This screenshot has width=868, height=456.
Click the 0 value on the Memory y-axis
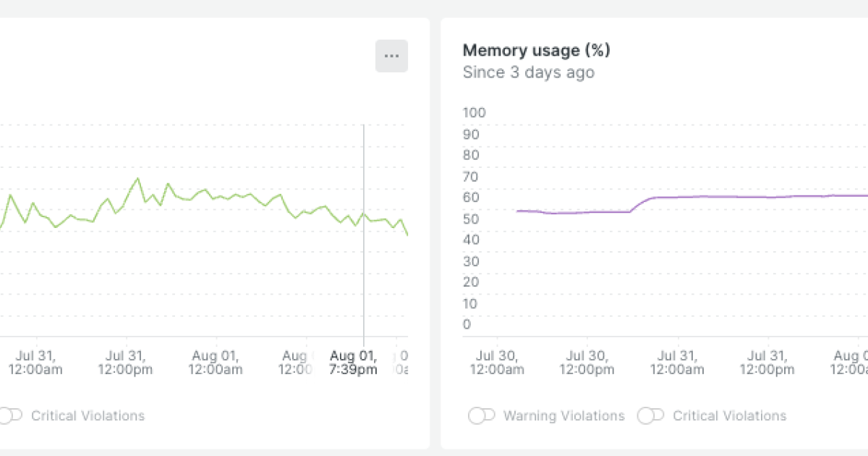pyautogui.click(x=466, y=325)
